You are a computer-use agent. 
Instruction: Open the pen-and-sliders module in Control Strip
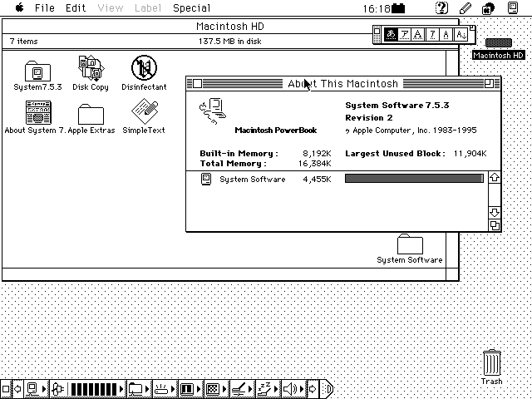point(242,389)
